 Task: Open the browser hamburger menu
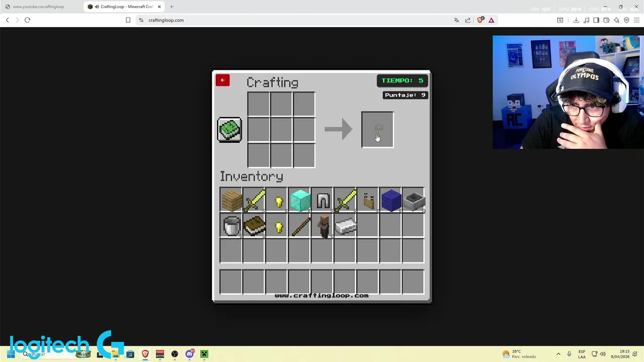pos(636,20)
